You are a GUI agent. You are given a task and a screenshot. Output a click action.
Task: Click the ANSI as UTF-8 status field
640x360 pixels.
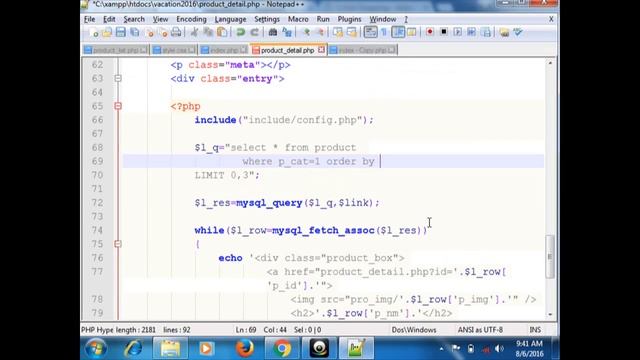[480, 330]
